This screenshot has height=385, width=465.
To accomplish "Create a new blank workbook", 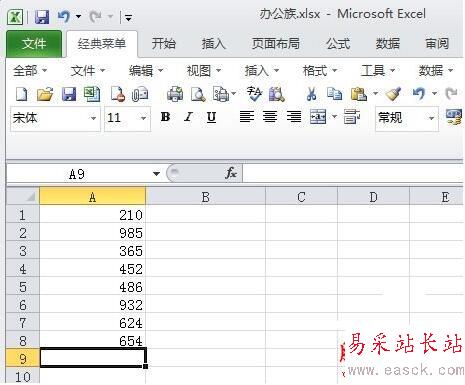I will click(22, 94).
